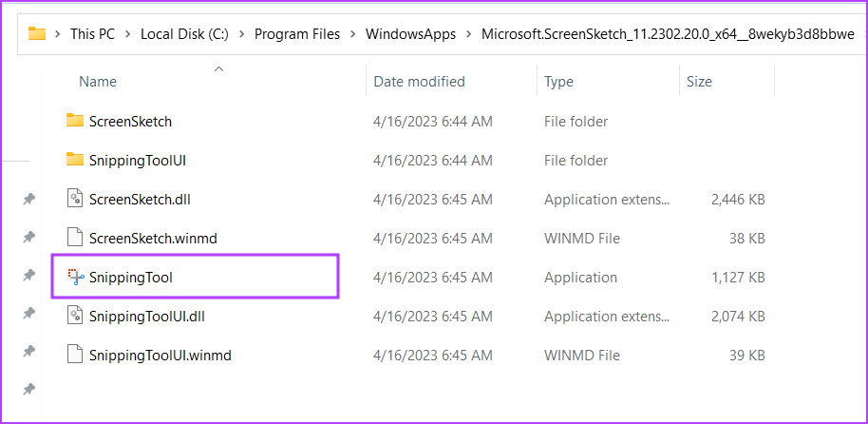Image resolution: width=868 pixels, height=424 pixels.
Task: Click the 2,446 KB size value
Action: (x=738, y=199)
